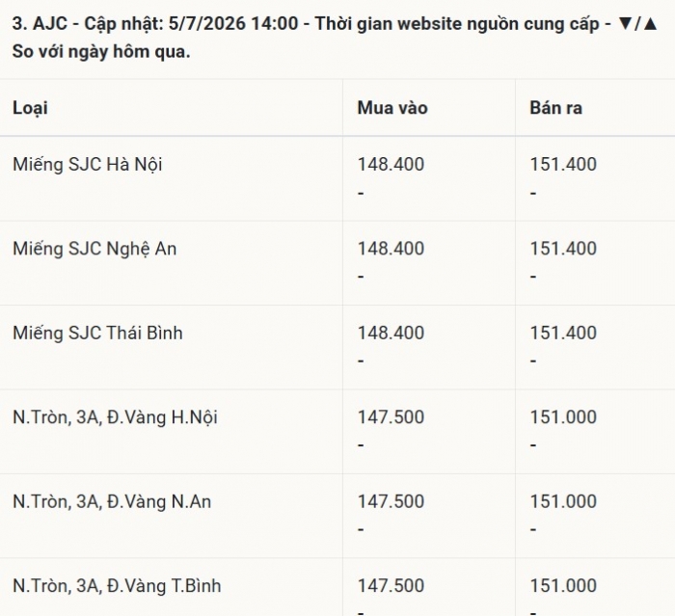Screen dimensions: 675x616
Task: Click the 151.000 sell price for Đ.Vàng T.Bình
Action: tap(563, 586)
